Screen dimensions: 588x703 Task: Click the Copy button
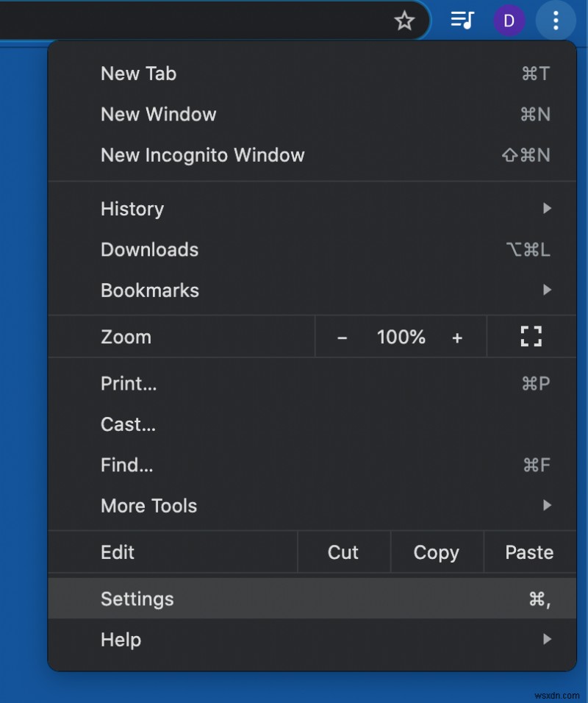tap(437, 552)
